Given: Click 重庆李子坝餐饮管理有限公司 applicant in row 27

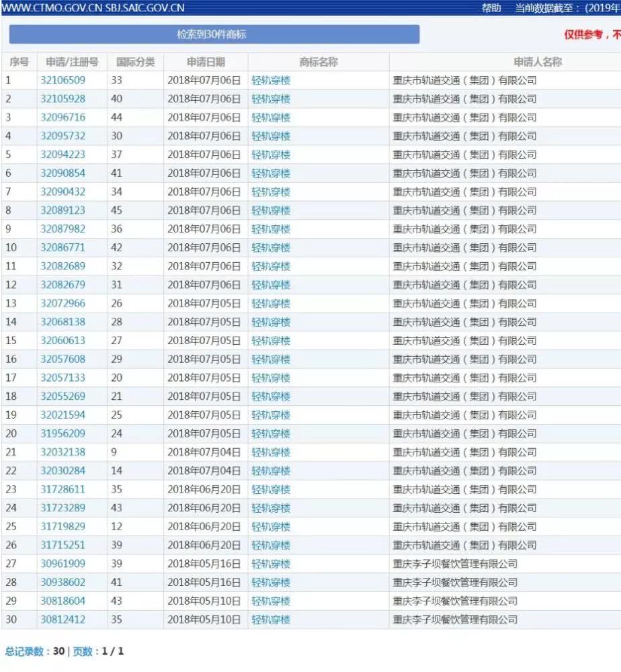Looking at the screenshot, I should coord(457,564).
